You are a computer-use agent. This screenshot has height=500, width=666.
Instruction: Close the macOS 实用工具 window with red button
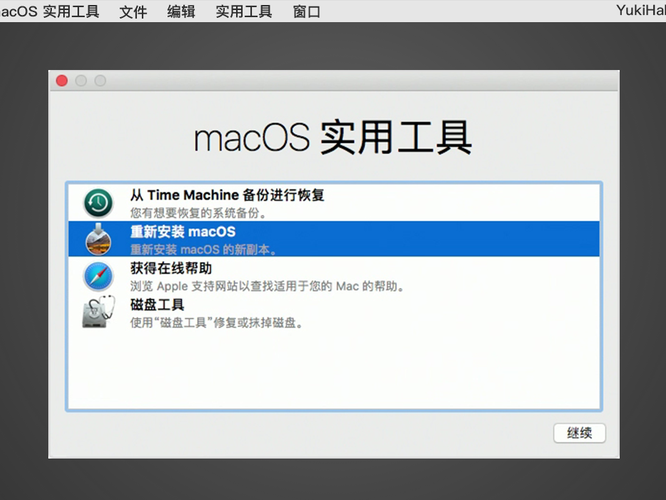62,81
